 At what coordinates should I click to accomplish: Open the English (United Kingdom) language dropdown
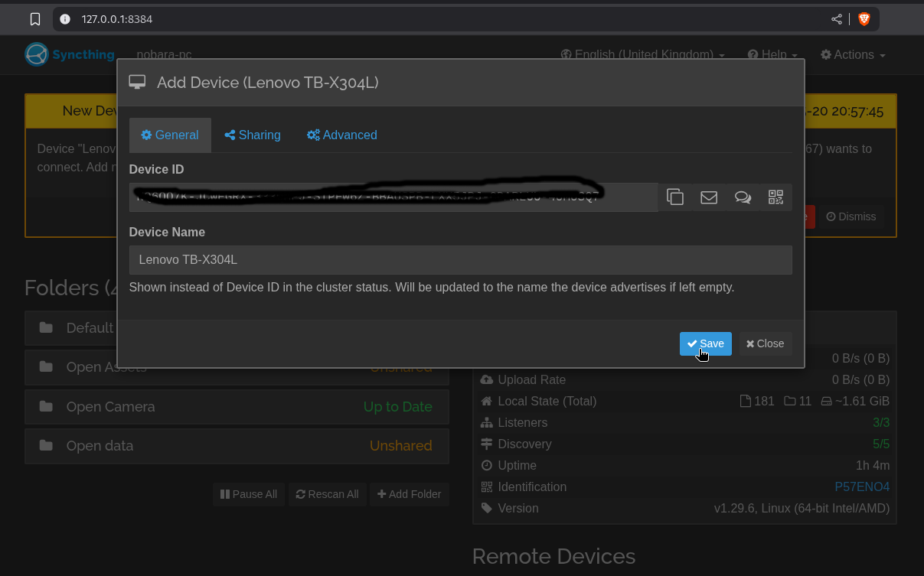click(x=643, y=54)
